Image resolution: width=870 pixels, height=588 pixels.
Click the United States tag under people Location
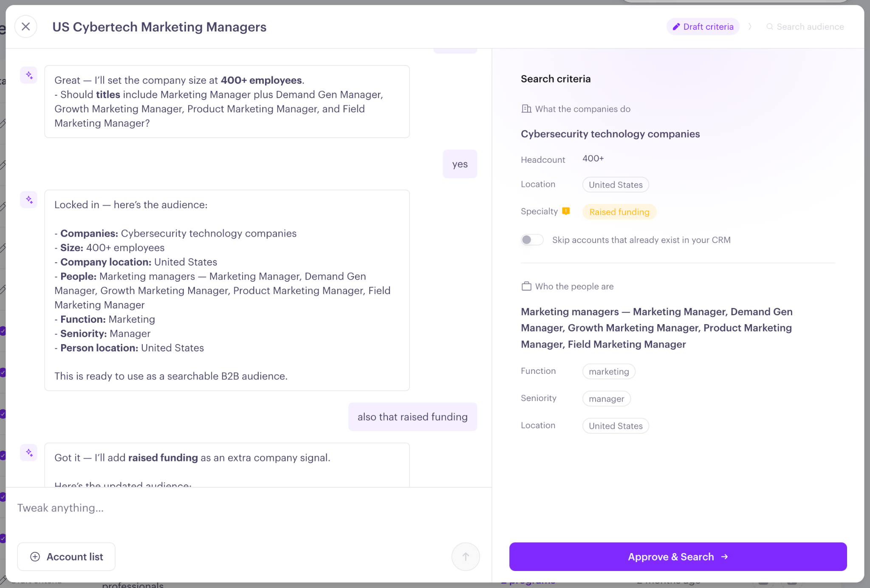(x=616, y=426)
